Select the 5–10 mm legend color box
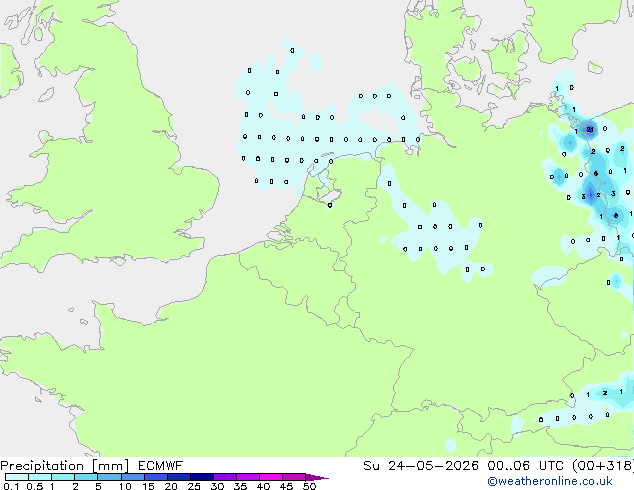This screenshot has width=634, height=490. [x=109, y=477]
